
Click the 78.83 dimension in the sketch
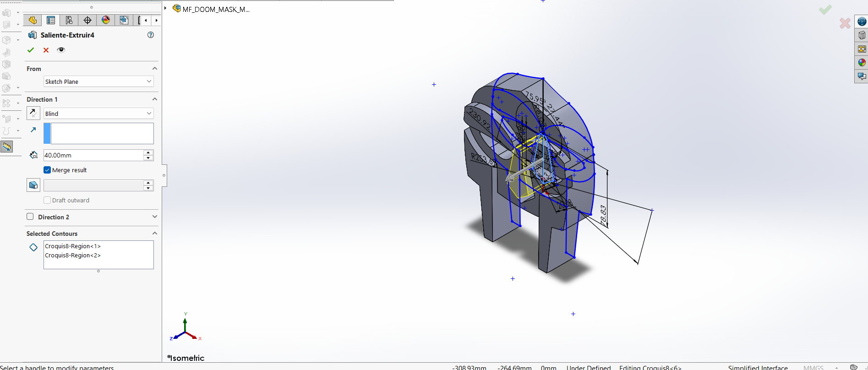pyautogui.click(x=604, y=216)
